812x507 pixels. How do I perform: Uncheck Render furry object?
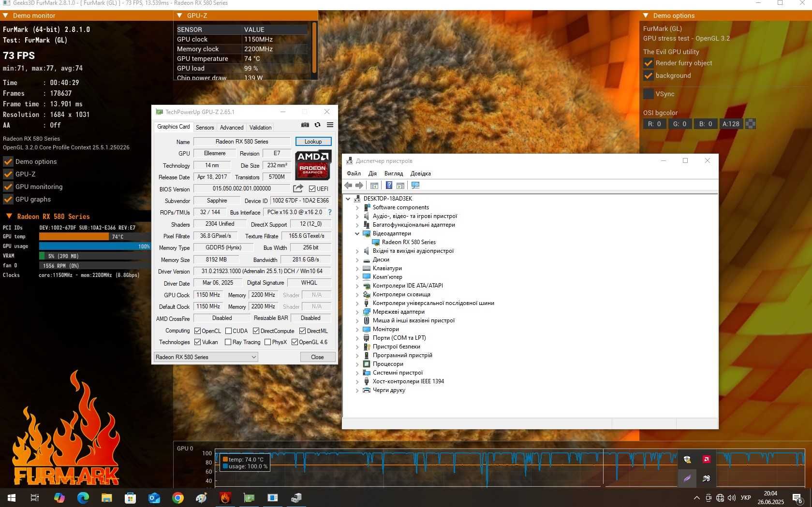tap(649, 63)
